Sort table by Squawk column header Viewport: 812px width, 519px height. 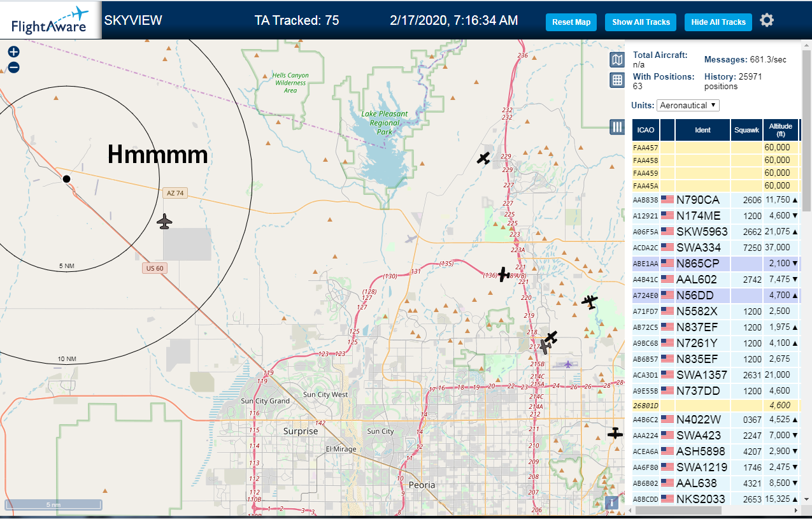point(746,130)
